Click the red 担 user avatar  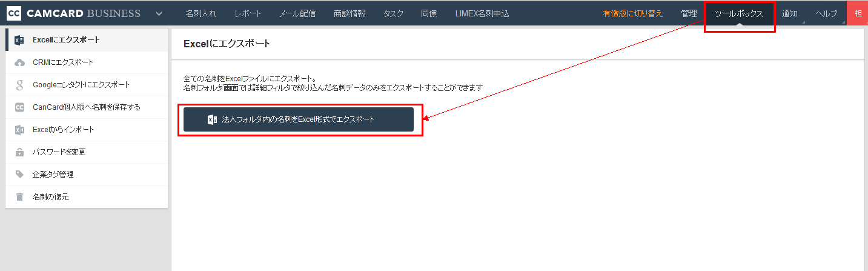[x=857, y=13]
